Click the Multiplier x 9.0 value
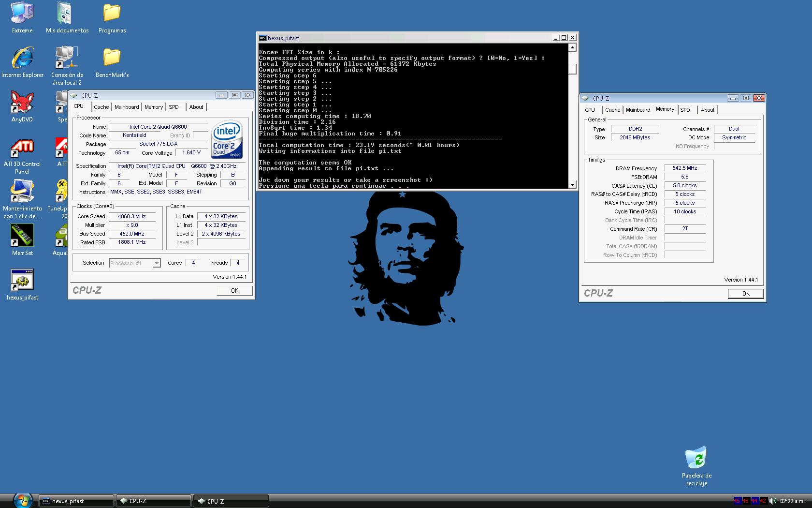 tap(132, 225)
